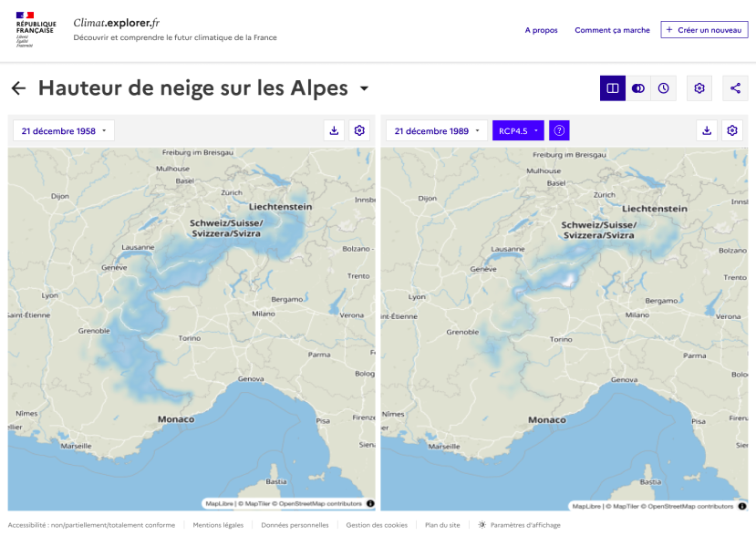The height and width of the screenshot is (536, 756).
Task: Open the A propos page
Action: [541, 30]
